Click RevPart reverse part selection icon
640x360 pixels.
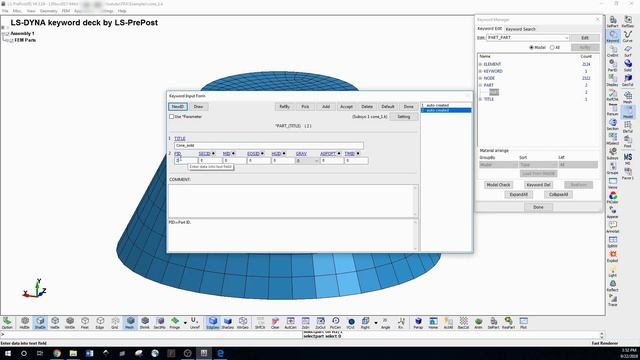tap(508, 322)
